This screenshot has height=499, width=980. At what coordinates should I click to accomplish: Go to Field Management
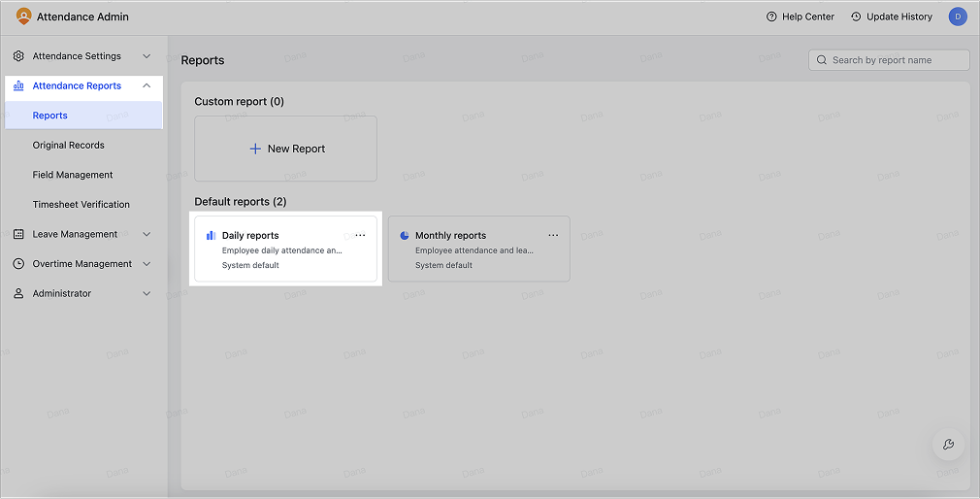(x=73, y=175)
